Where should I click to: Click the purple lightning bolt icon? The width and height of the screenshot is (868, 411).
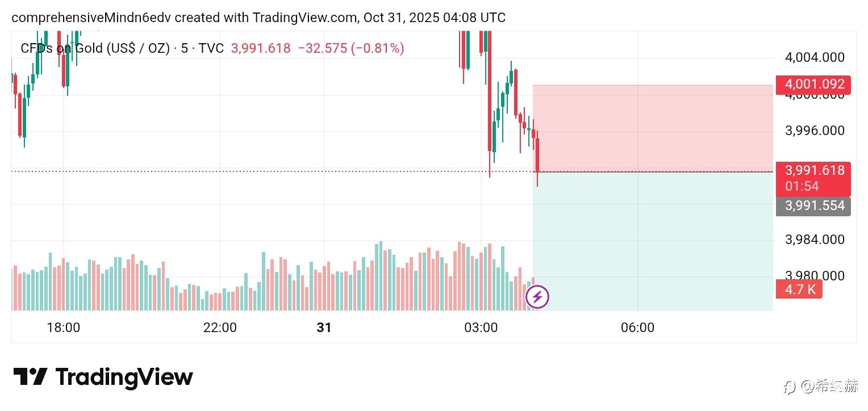click(537, 296)
